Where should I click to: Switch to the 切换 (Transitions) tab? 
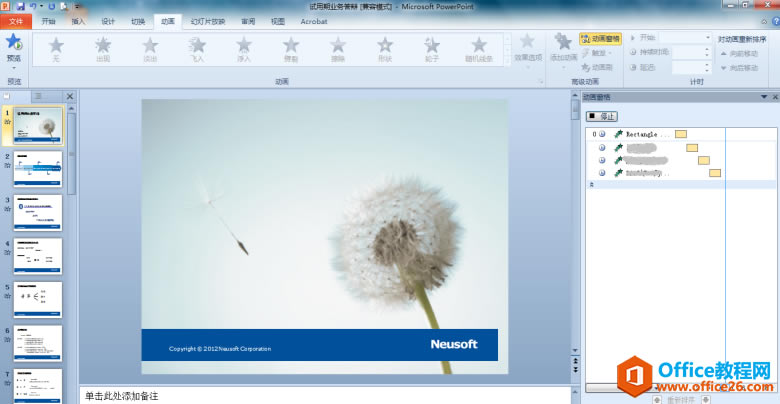138,21
